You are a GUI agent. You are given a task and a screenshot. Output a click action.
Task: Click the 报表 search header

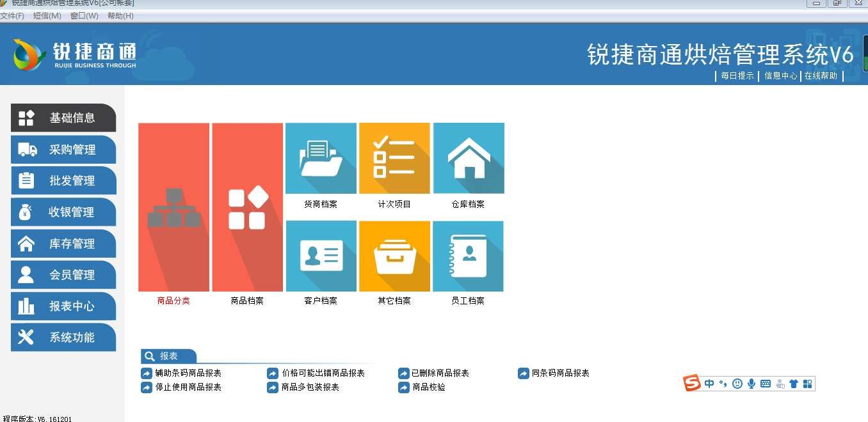(168, 356)
